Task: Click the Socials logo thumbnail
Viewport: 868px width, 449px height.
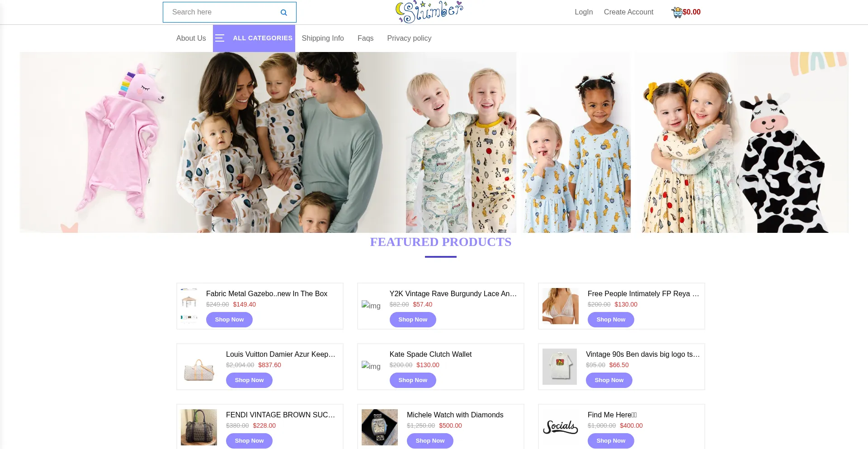Action: 561,427
